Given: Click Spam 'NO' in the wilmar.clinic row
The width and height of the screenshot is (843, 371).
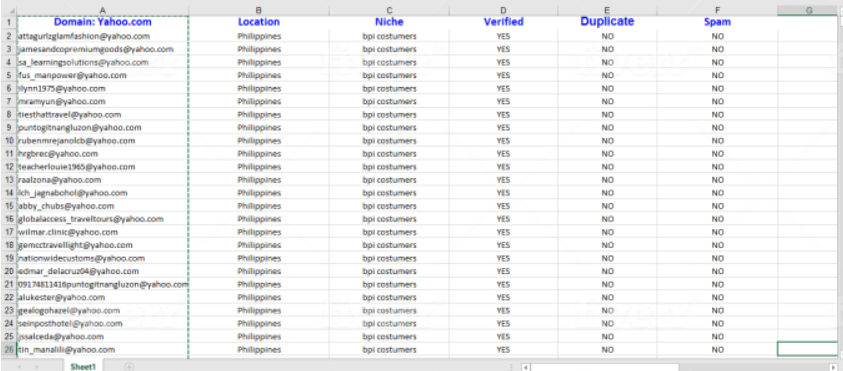Looking at the screenshot, I should point(718,232).
